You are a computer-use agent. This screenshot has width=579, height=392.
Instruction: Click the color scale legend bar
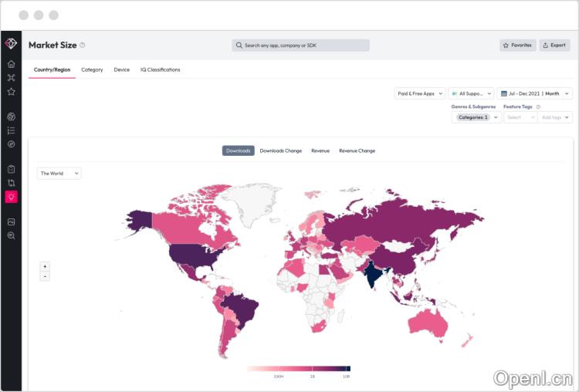298,368
